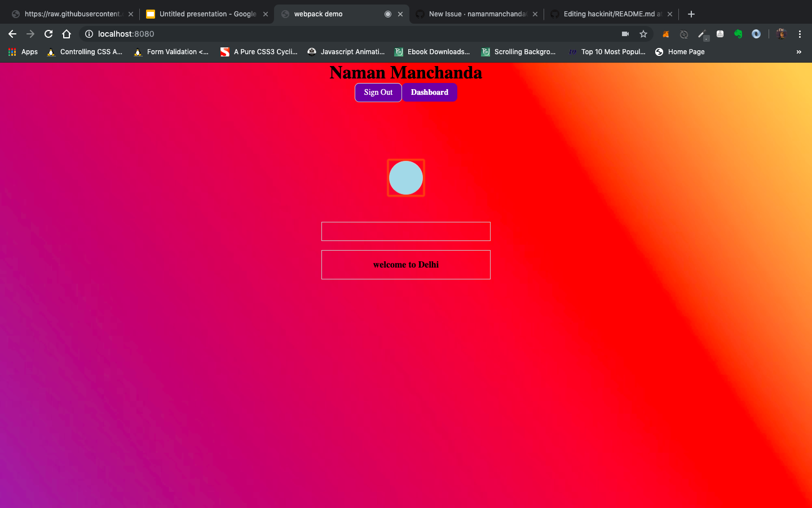This screenshot has width=812, height=508.
Task: Bookmark this page with the star icon
Action: [643, 34]
